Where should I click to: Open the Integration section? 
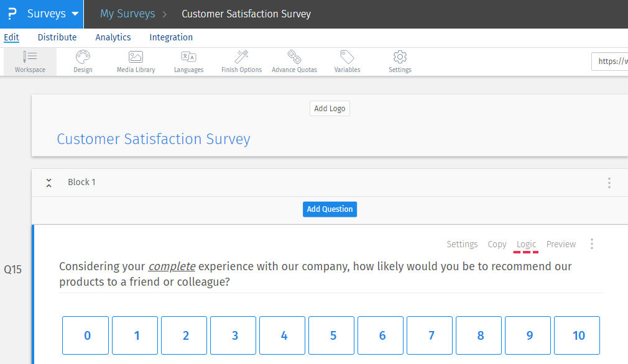point(170,37)
